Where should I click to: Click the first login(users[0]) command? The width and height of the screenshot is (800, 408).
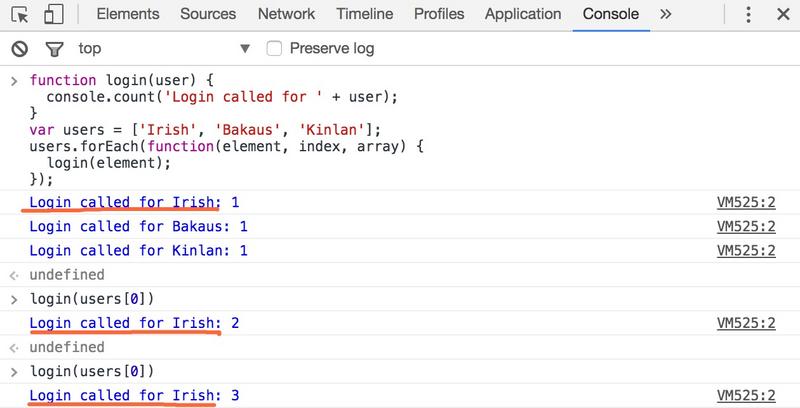pos(92,298)
